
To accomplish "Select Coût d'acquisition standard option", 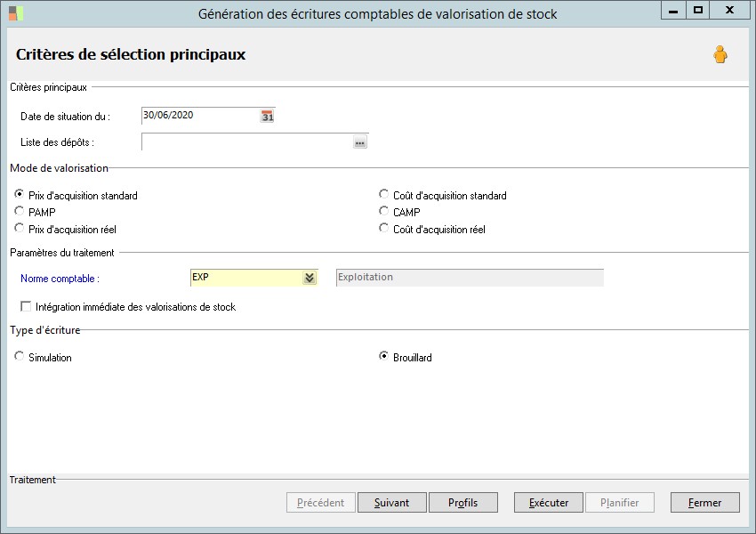I will (x=384, y=194).
